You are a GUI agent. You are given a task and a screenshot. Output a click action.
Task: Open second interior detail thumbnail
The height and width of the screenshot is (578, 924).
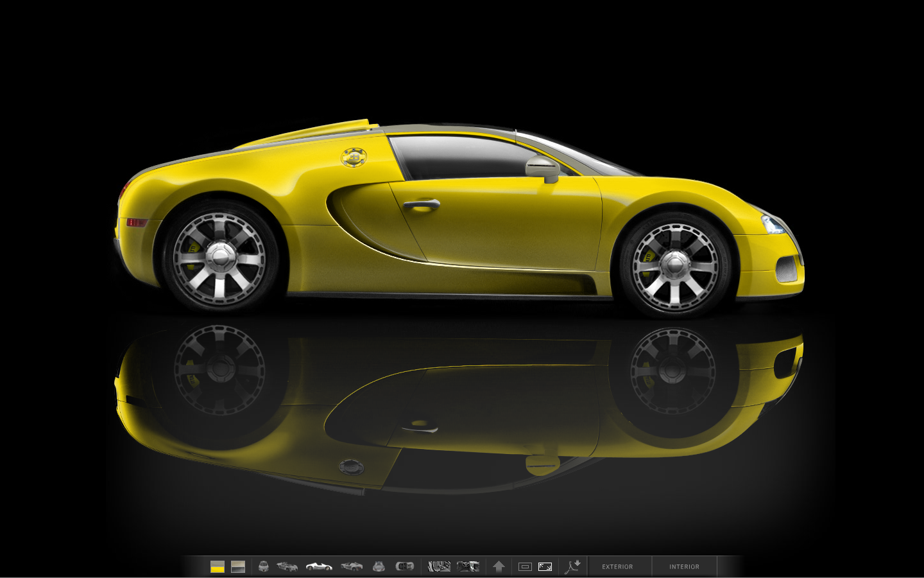468,566
